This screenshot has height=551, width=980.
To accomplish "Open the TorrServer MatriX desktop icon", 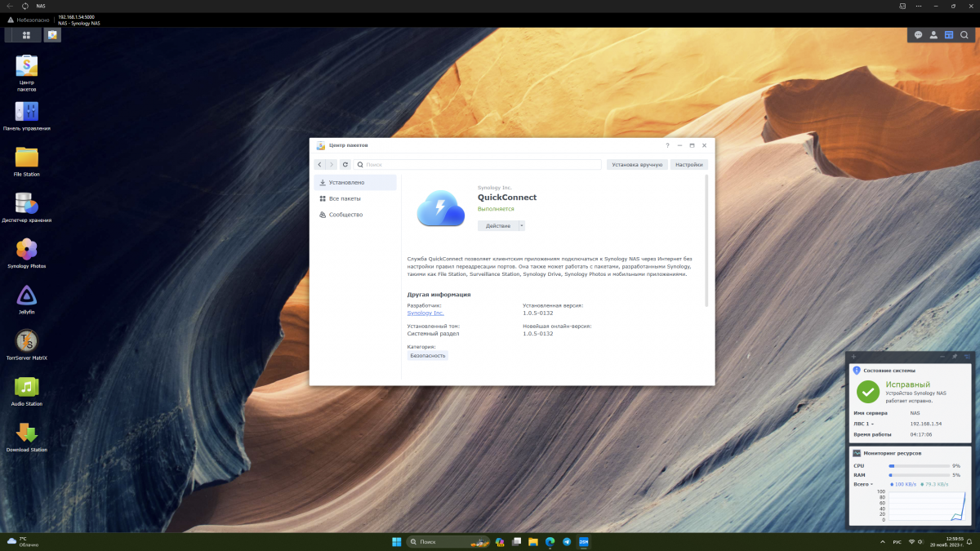I will point(27,345).
